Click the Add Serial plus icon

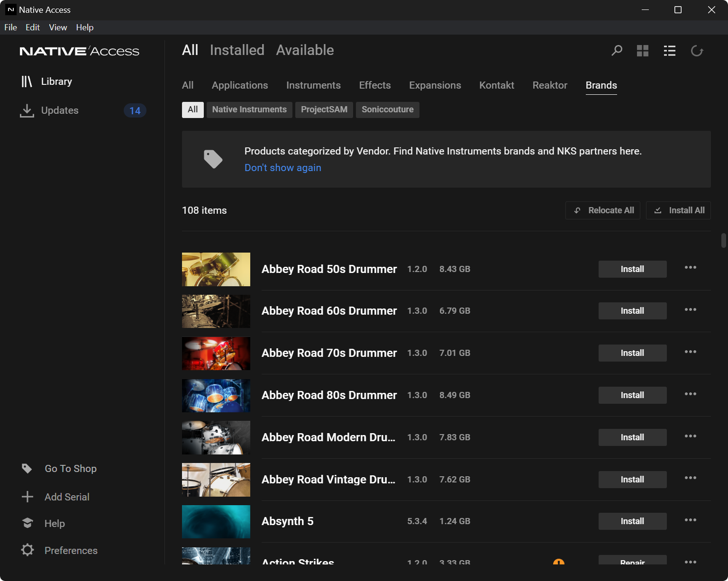click(x=27, y=497)
